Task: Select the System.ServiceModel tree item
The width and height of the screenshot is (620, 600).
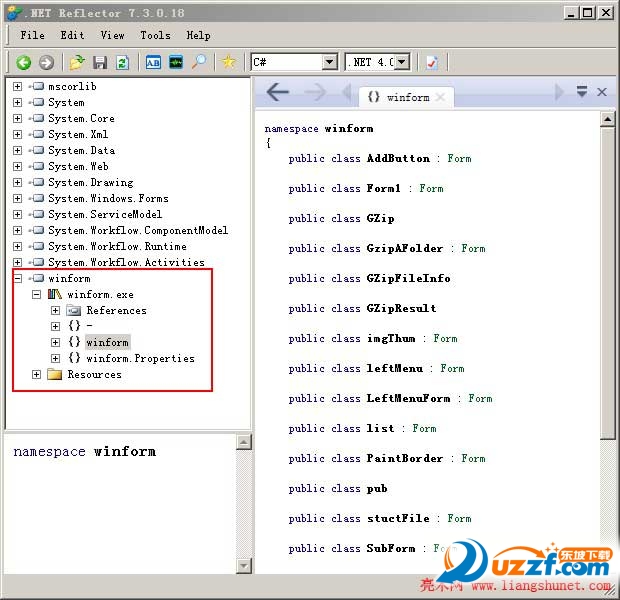Action: click(105, 214)
